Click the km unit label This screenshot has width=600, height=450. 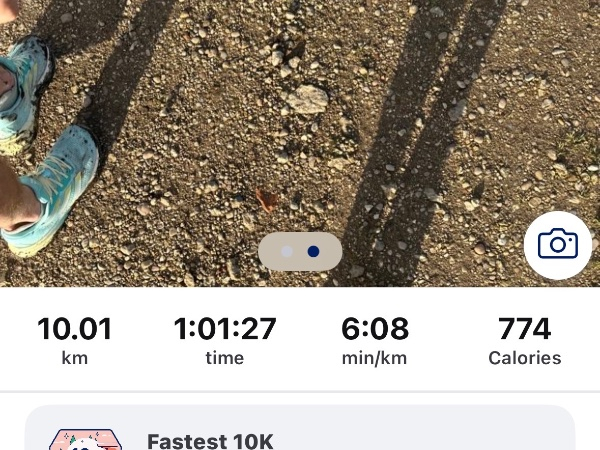point(75,358)
